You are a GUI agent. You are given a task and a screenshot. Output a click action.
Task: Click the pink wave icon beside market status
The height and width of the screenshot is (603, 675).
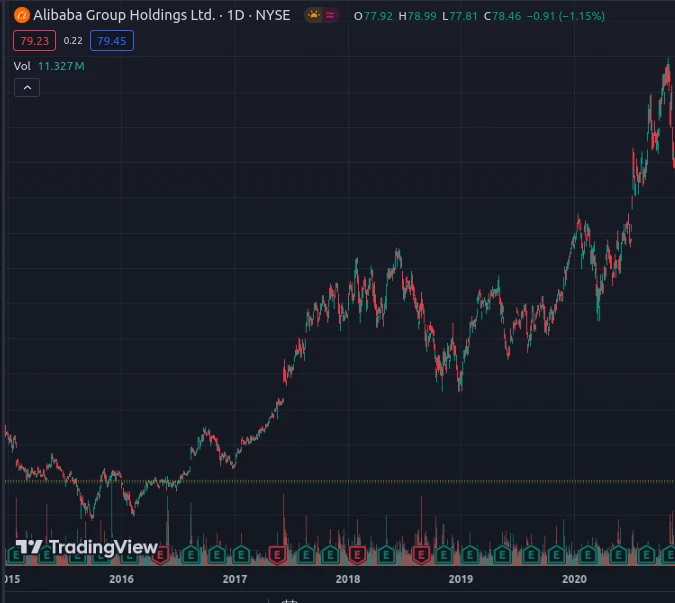tap(331, 16)
